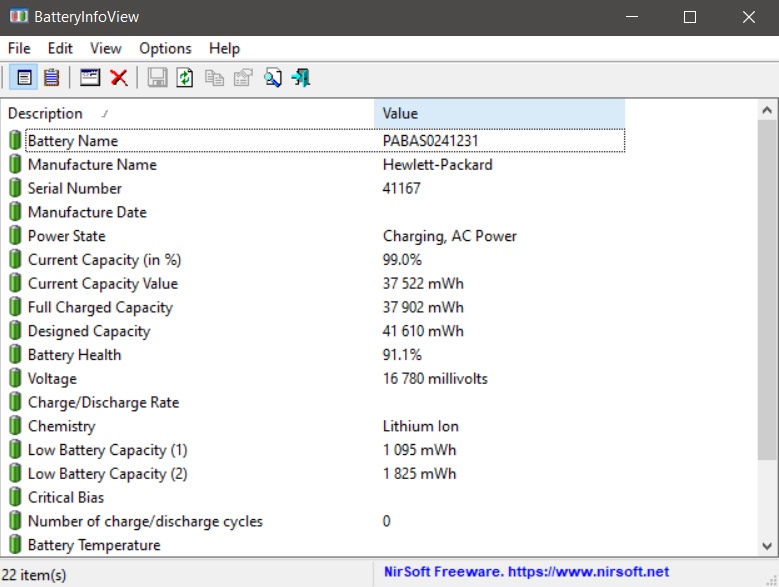779x587 pixels.
Task: Click the Hewlett-Packard value
Action: point(437,165)
